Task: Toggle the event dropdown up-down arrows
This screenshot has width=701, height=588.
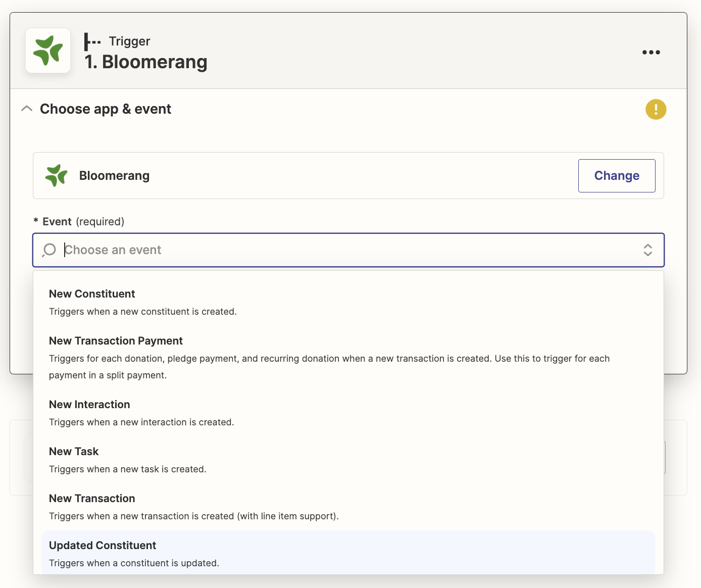Action: tap(647, 250)
